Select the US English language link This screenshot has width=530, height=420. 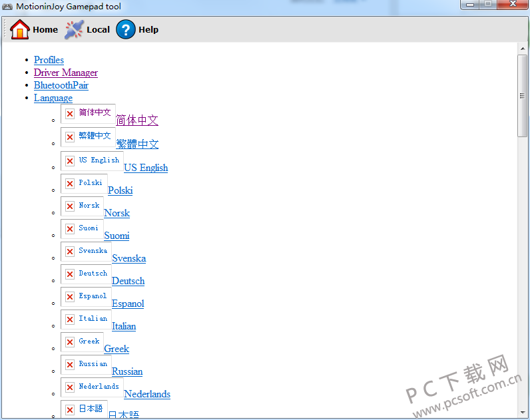pos(146,168)
